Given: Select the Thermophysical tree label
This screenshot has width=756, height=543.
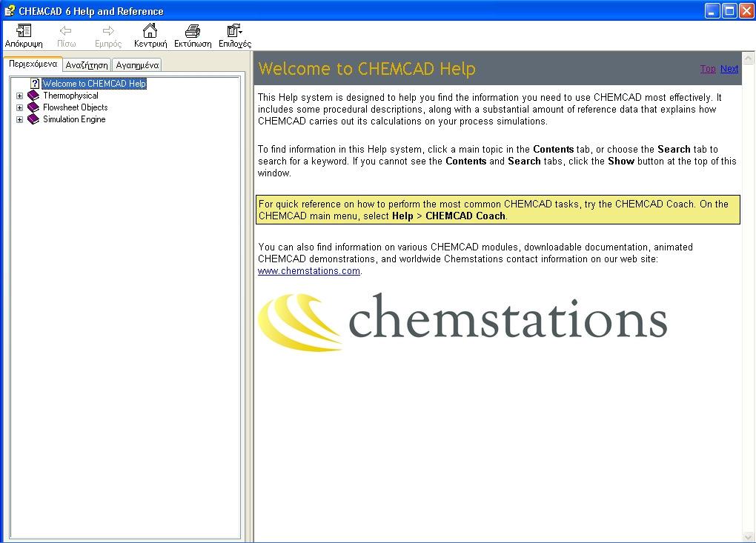Looking at the screenshot, I should (x=70, y=96).
